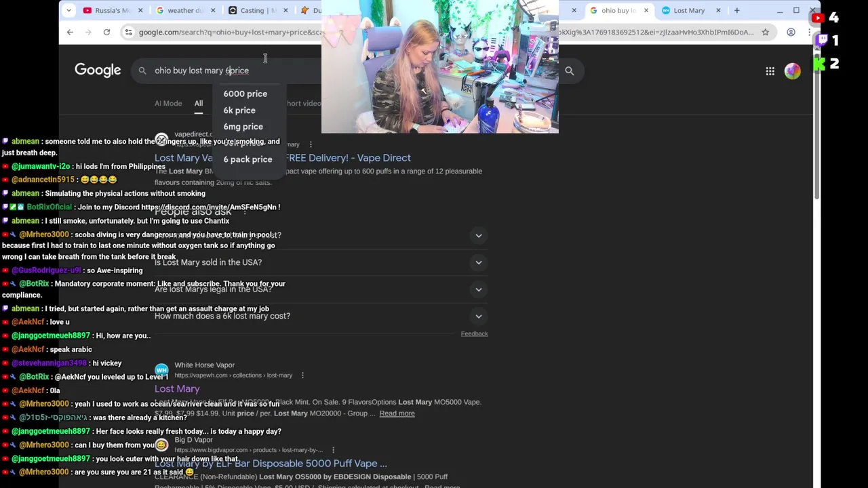Open the Chrome tab search dropdown arrow
Image resolution: width=868 pixels, height=488 pixels.
(68, 10)
